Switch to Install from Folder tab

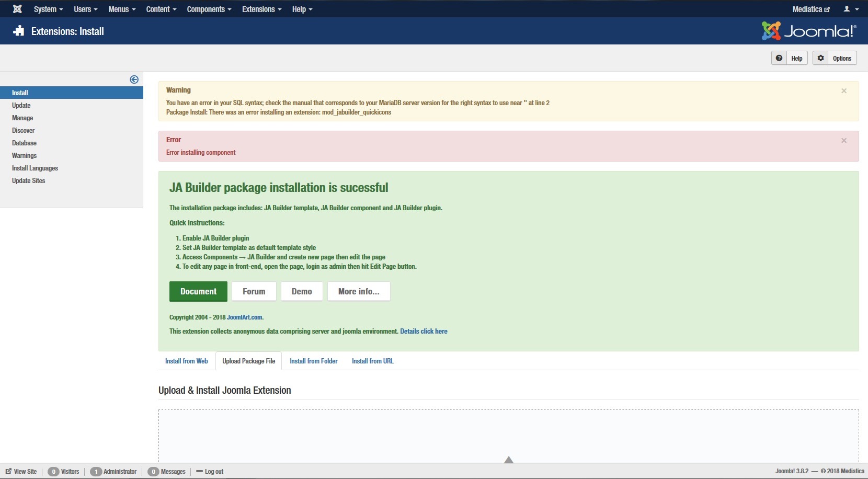click(x=314, y=361)
